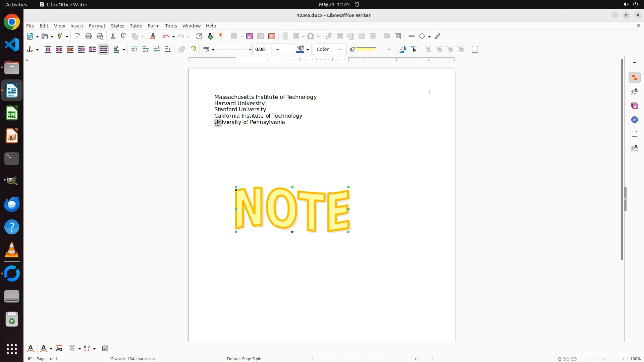Open Thunderbird from the dock
This screenshot has width=644, height=362.
click(12, 204)
